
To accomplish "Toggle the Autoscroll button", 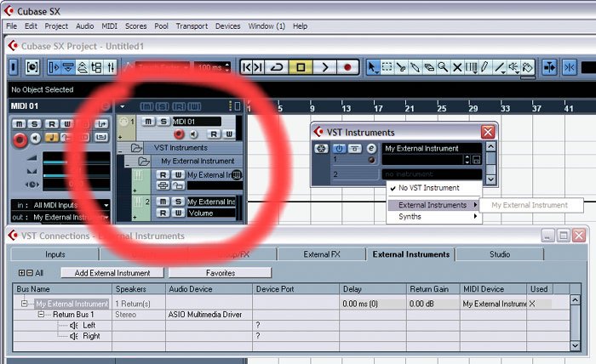I will [x=549, y=67].
